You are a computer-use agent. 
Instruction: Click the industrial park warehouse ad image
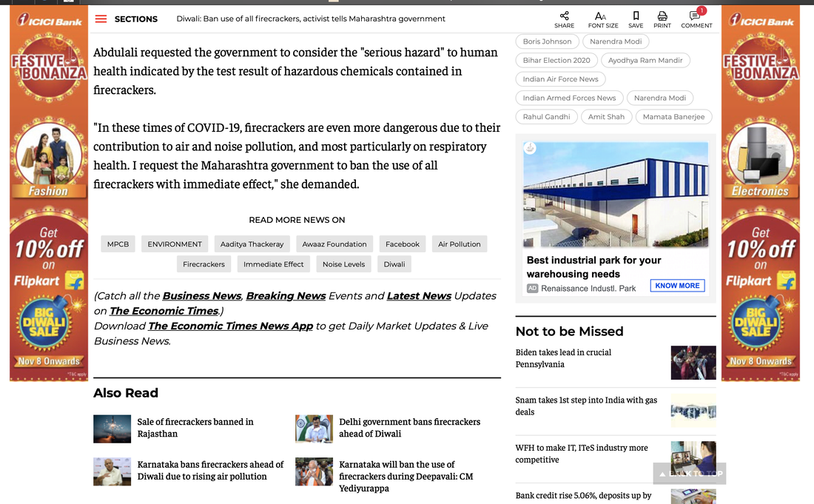tap(615, 194)
